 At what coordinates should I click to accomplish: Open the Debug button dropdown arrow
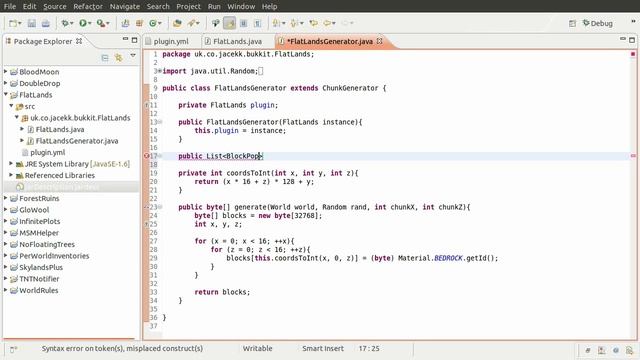tap(71, 23)
